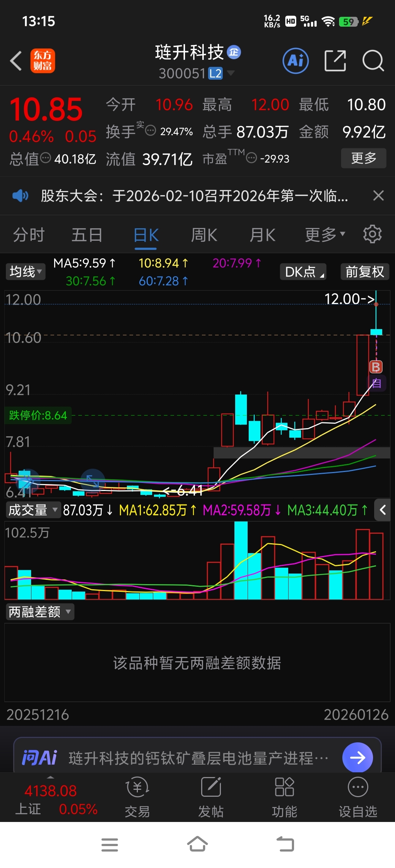This screenshot has height=868, width=395.
Task: Open the 两融差额 indicator dropdown
Action: [40, 612]
